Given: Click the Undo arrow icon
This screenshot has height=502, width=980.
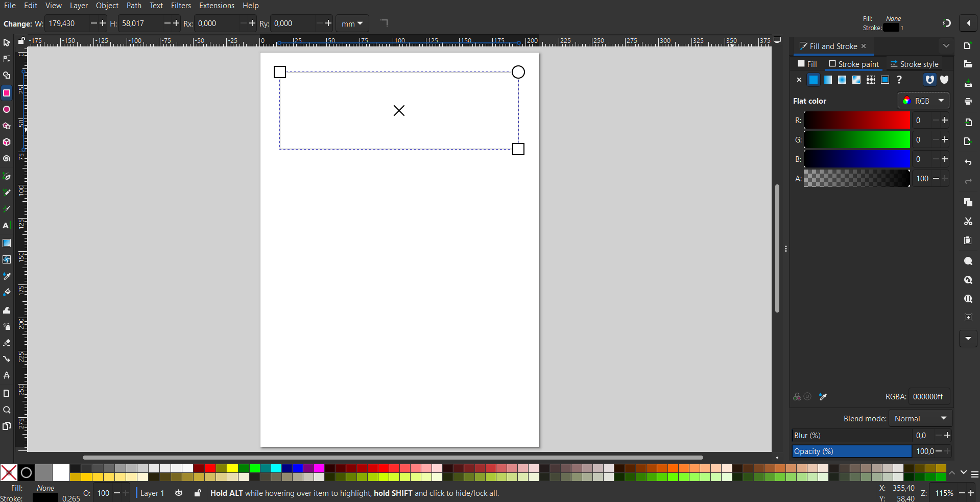Looking at the screenshot, I should click(968, 162).
